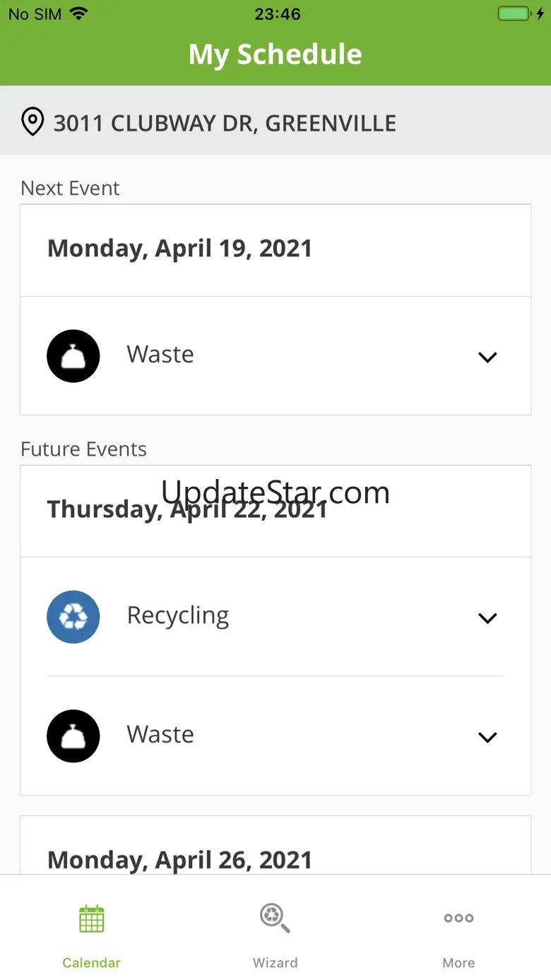Expand the Recycling chevron for April 22
Screen dimensions: 551x980
coord(487,618)
